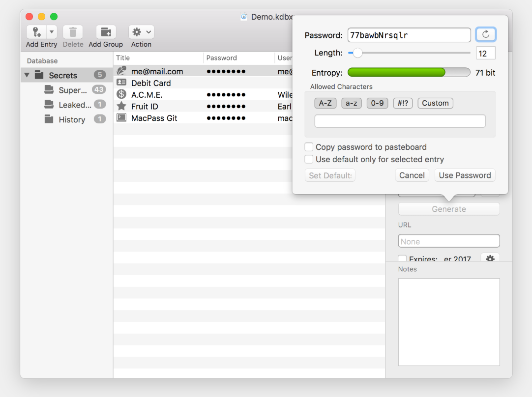Click the Set Default button
Image resolution: width=532 pixels, height=397 pixels.
330,175
